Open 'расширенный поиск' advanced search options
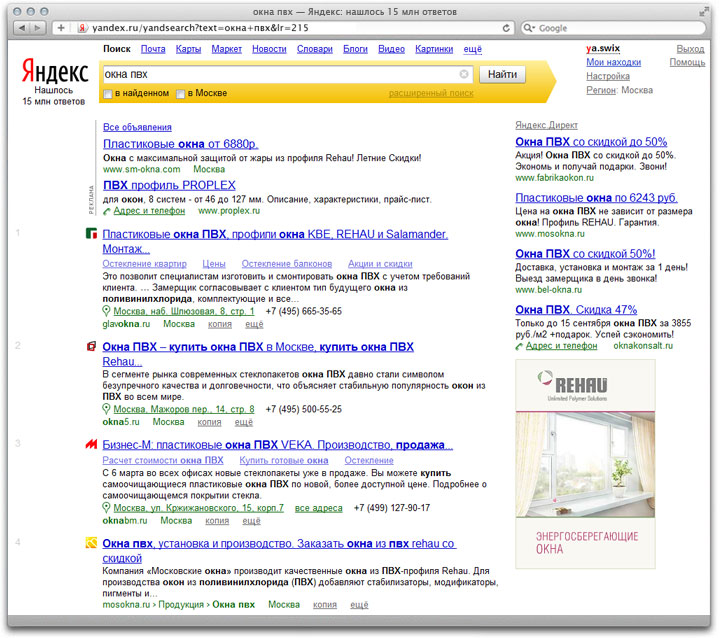720x638 pixels. point(431,93)
